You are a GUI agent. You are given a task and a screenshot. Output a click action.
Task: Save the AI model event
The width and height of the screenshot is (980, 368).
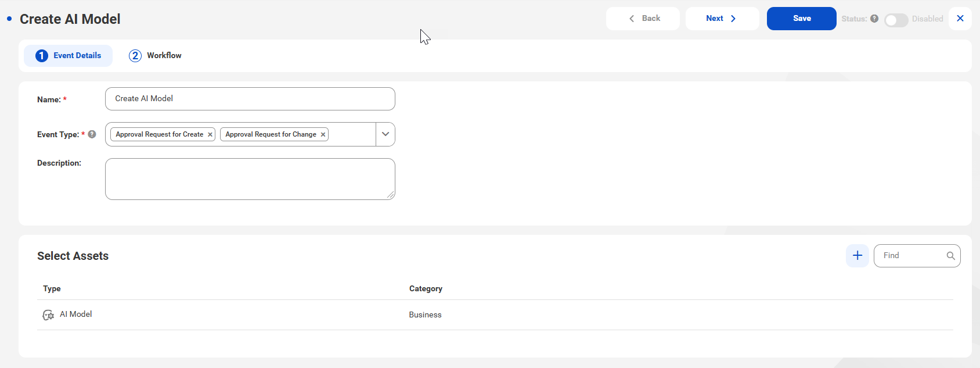click(802, 19)
